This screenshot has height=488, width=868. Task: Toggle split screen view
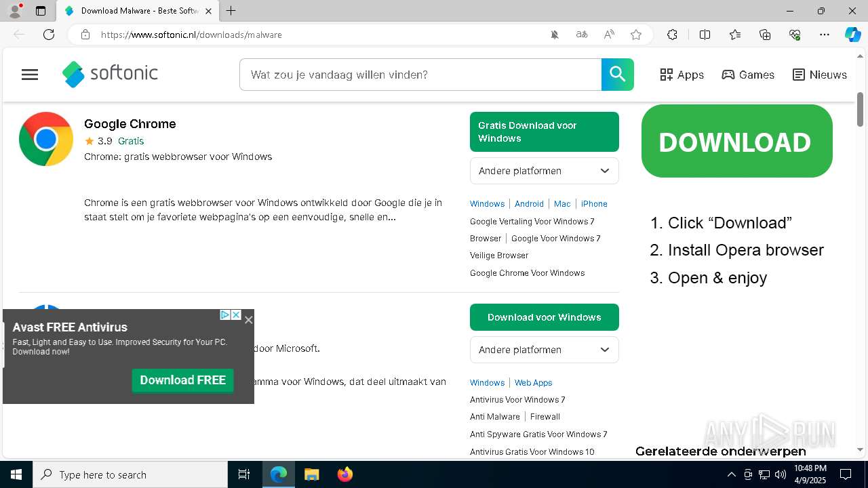point(705,35)
